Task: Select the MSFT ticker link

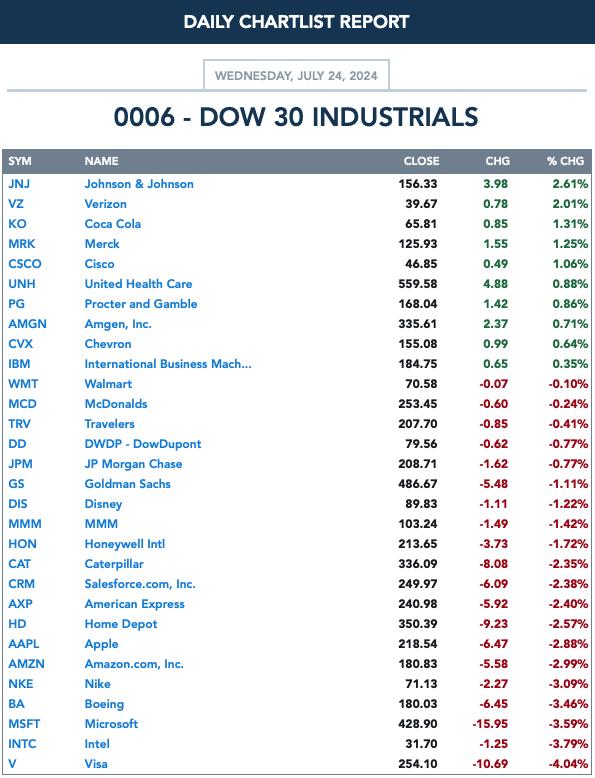Action: tap(24, 724)
